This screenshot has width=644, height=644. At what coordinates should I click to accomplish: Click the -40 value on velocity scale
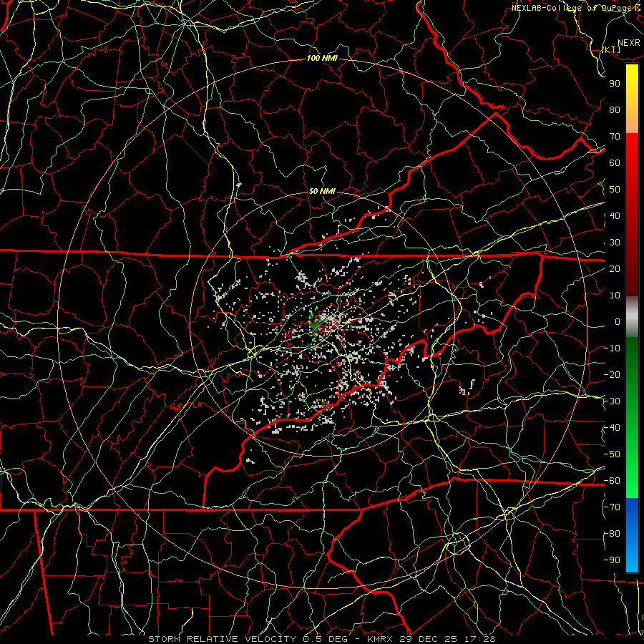(x=612, y=428)
